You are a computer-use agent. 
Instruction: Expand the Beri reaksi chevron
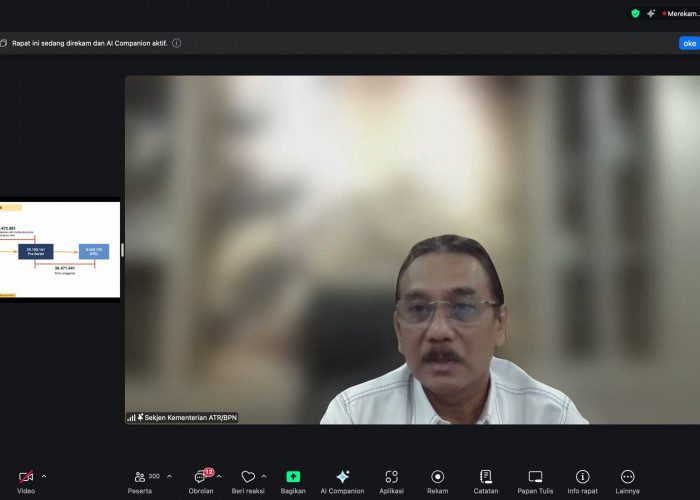[x=264, y=476]
